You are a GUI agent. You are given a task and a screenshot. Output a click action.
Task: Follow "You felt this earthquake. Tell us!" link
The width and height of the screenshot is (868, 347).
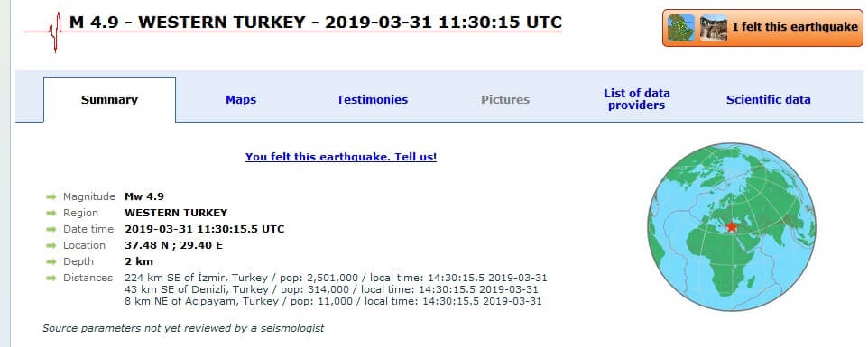point(341,157)
